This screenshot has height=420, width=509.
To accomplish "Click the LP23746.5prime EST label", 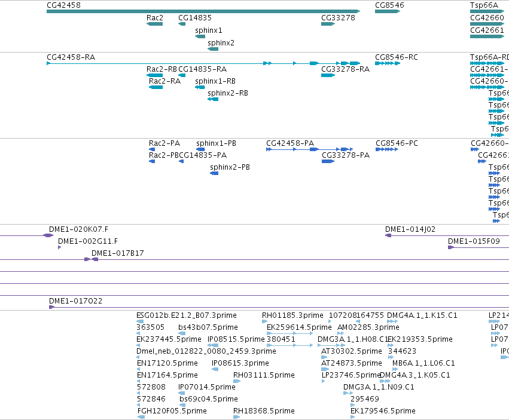I will pos(351,375).
